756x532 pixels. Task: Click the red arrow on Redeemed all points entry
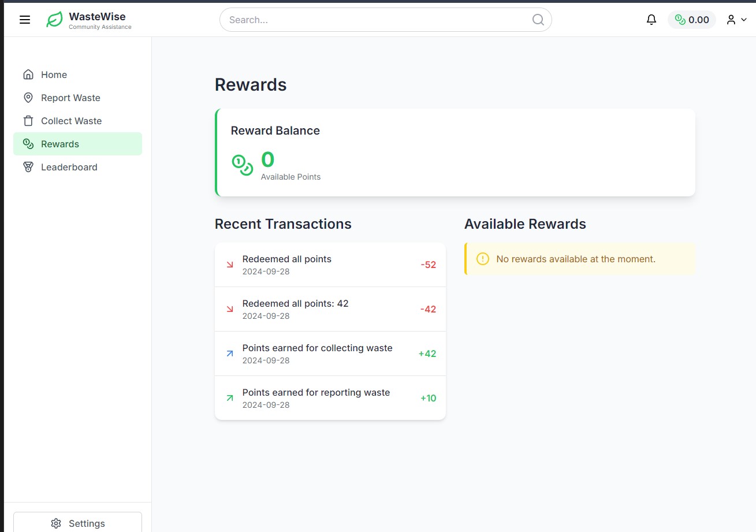pyautogui.click(x=230, y=265)
